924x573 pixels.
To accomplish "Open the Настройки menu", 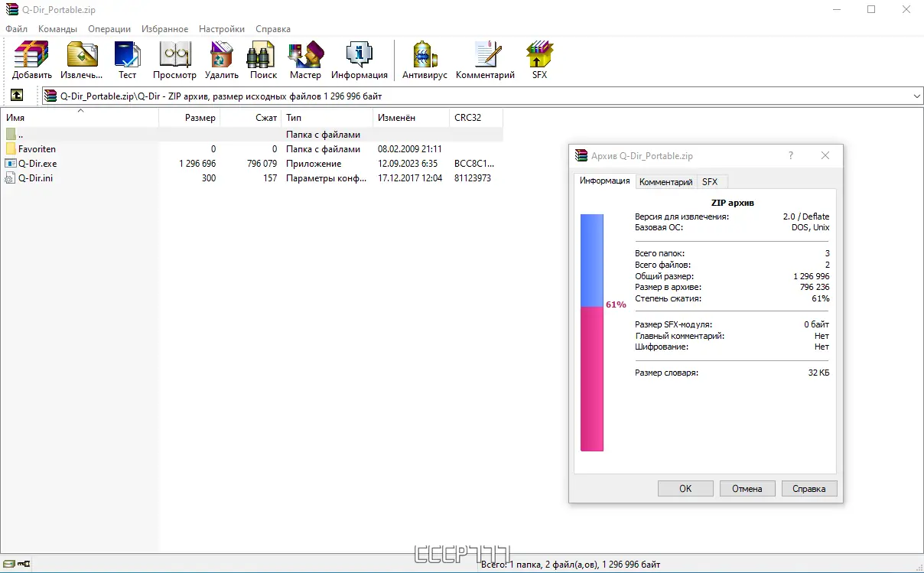I will pos(222,29).
